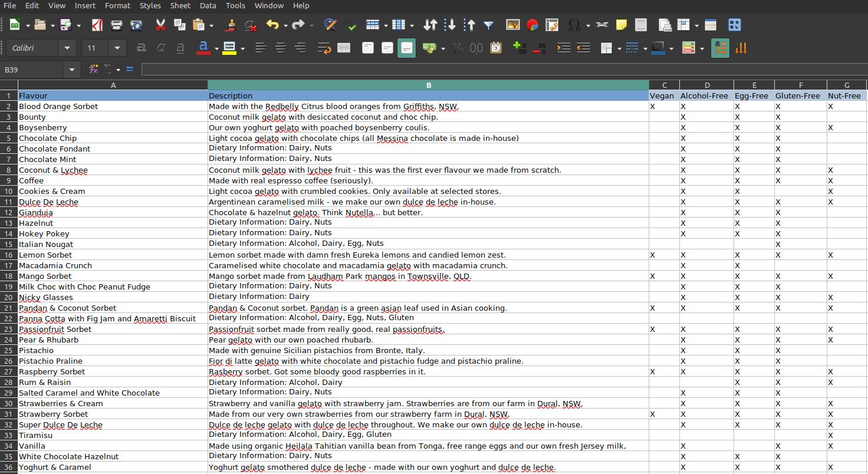
Task: Open Print Preview
Action: 136,25
